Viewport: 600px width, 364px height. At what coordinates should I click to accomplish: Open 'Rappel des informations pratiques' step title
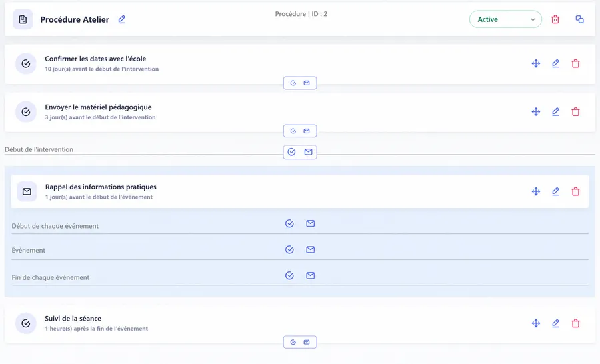click(101, 187)
